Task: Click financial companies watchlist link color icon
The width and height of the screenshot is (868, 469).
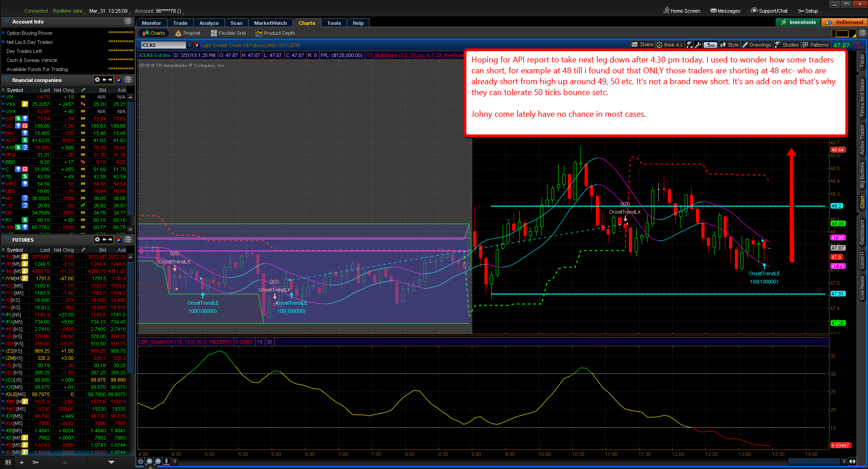Action: click(118, 80)
